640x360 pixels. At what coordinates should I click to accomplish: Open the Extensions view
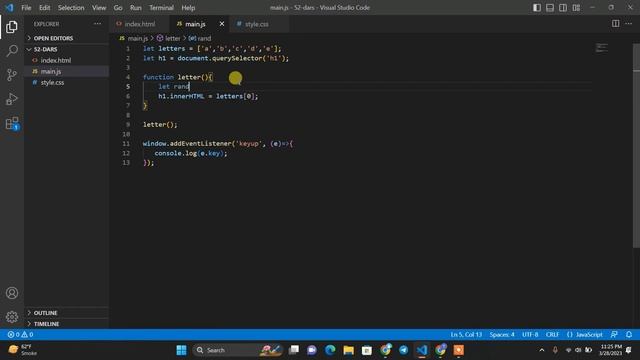pyautogui.click(x=12, y=123)
